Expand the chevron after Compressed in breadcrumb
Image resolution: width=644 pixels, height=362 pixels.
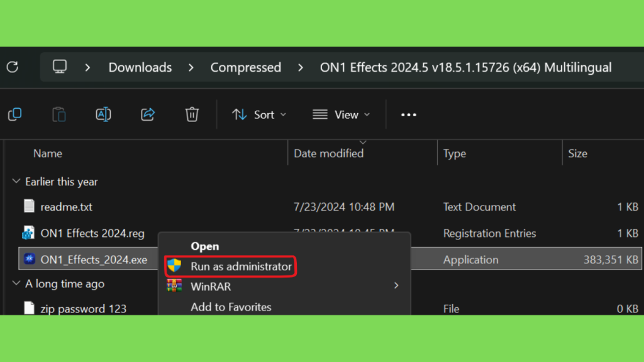[x=301, y=67]
